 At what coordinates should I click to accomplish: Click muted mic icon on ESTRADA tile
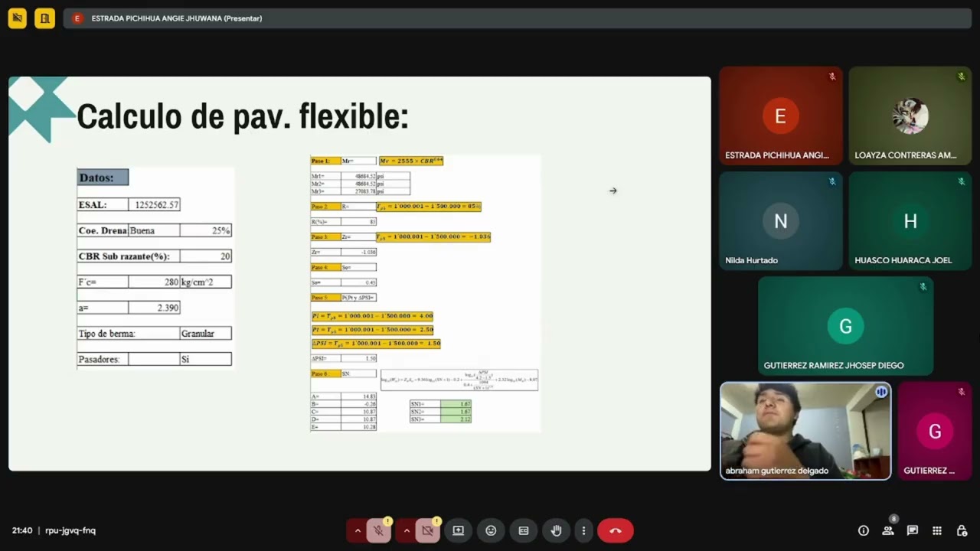coord(831,77)
